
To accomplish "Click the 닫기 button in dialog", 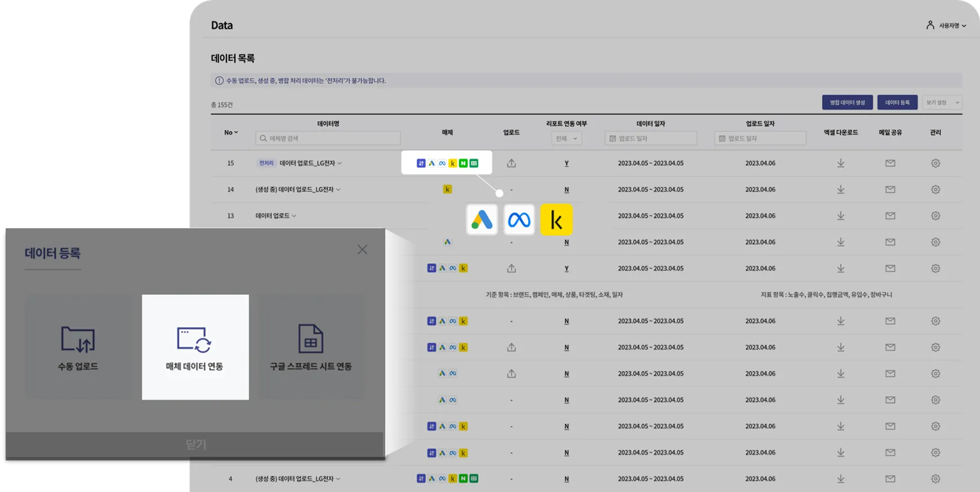I will point(195,444).
